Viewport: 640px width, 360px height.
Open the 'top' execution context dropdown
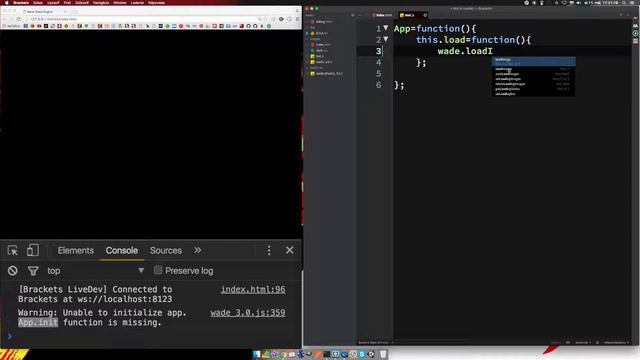pyautogui.click(x=95, y=271)
